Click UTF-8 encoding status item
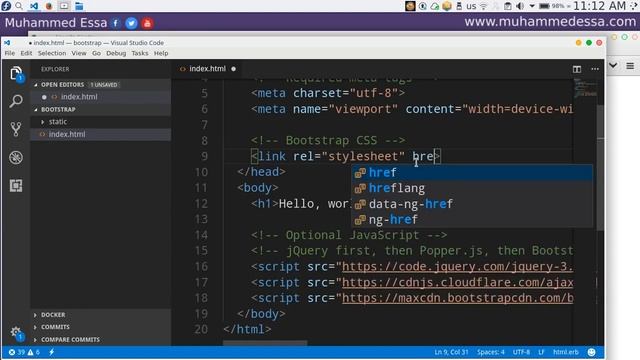The height and width of the screenshot is (360, 640). pyautogui.click(x=521, y=352)
